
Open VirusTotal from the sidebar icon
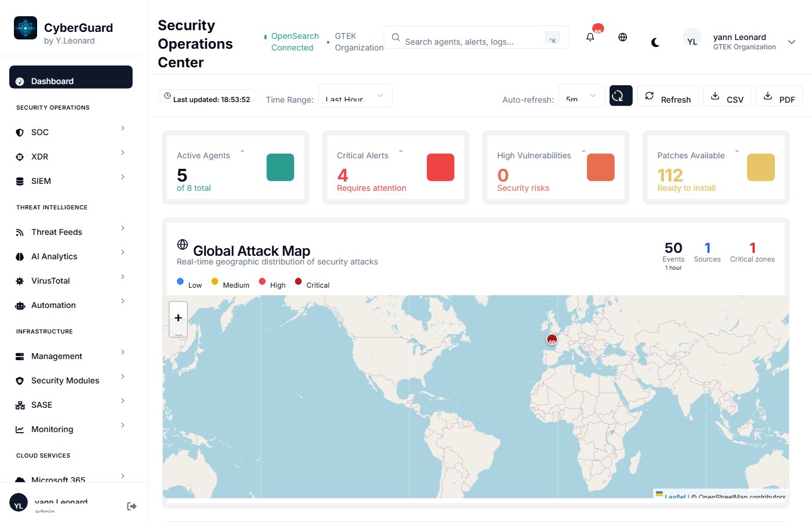coord(20,280)
